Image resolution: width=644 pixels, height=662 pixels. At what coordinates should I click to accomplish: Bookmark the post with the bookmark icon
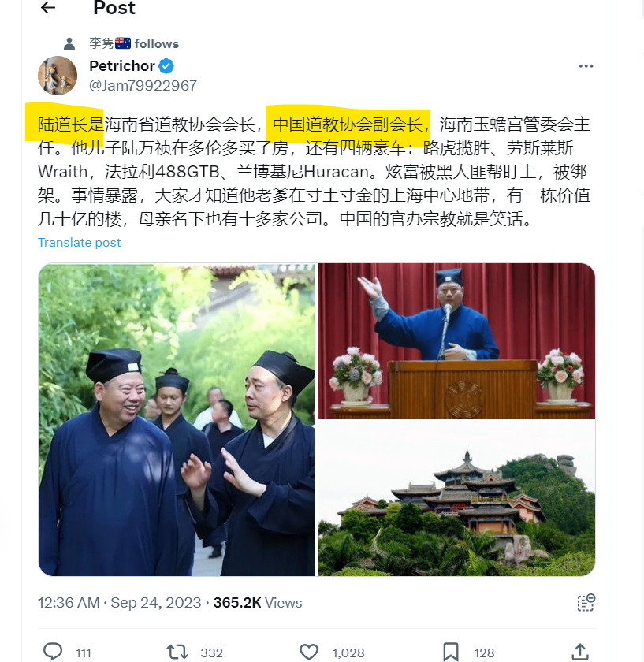pyautogui.click(x=451, y=652)
